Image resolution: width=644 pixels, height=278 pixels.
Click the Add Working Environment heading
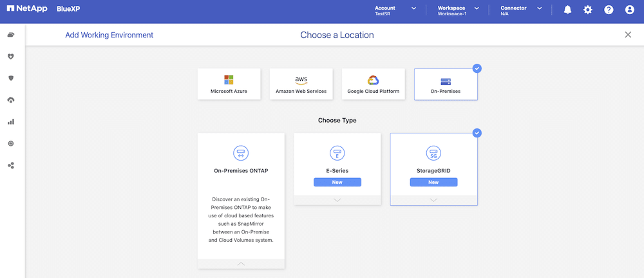coord(109,35)
